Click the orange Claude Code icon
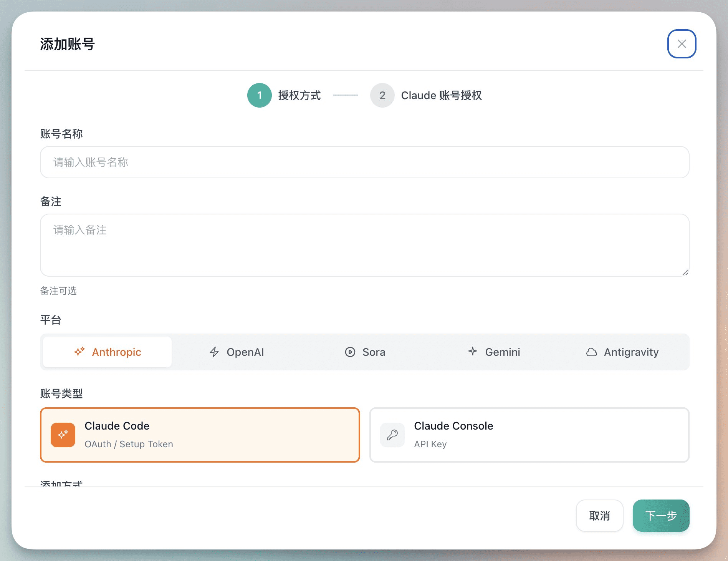This screenshot has width=728, height=561. [x=63, y=435]
